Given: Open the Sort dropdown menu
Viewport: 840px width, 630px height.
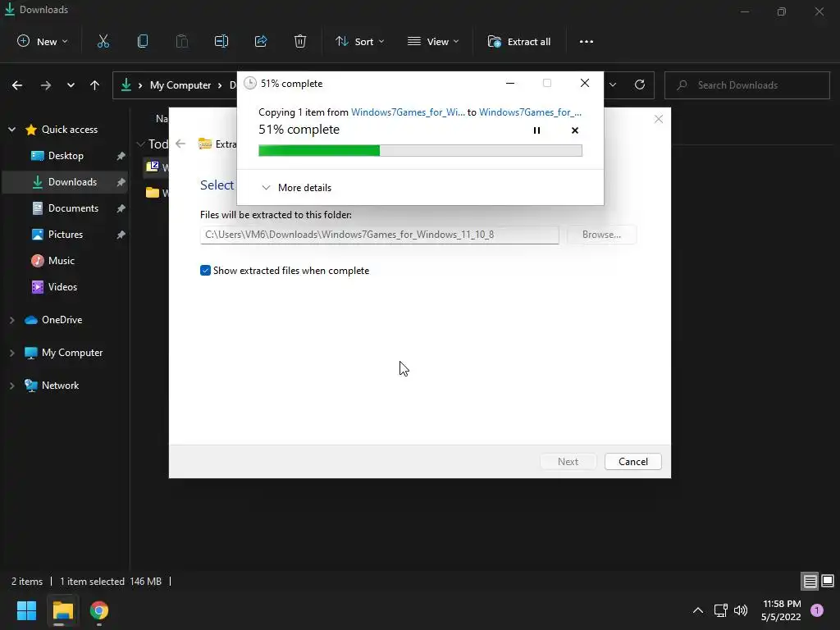Looking at the screenshot, I should click(359, 41).
